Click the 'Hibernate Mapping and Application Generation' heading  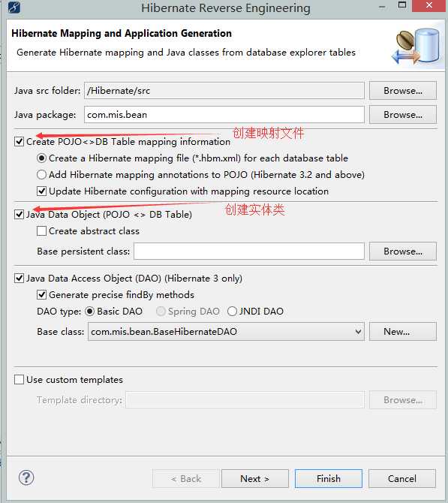(x=122, y=34)
